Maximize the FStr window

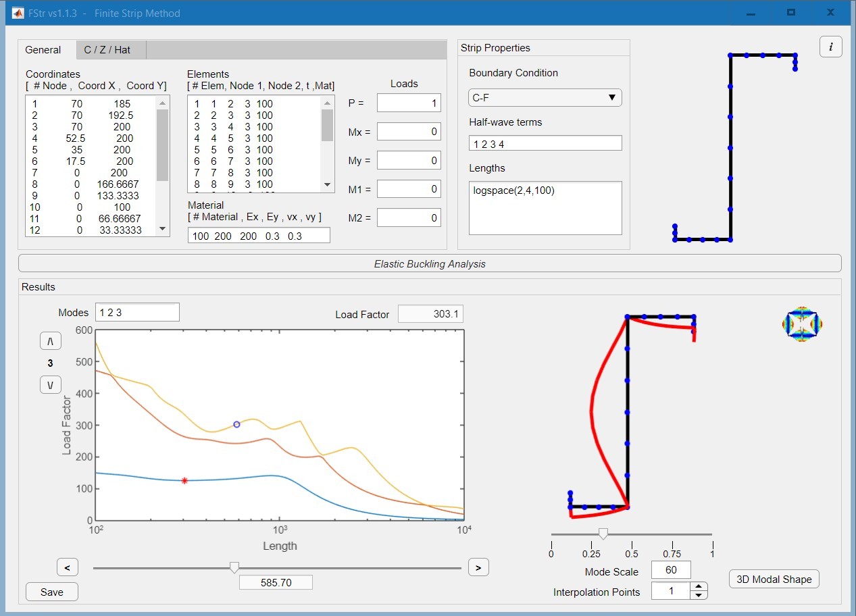[x=790, y=13]
